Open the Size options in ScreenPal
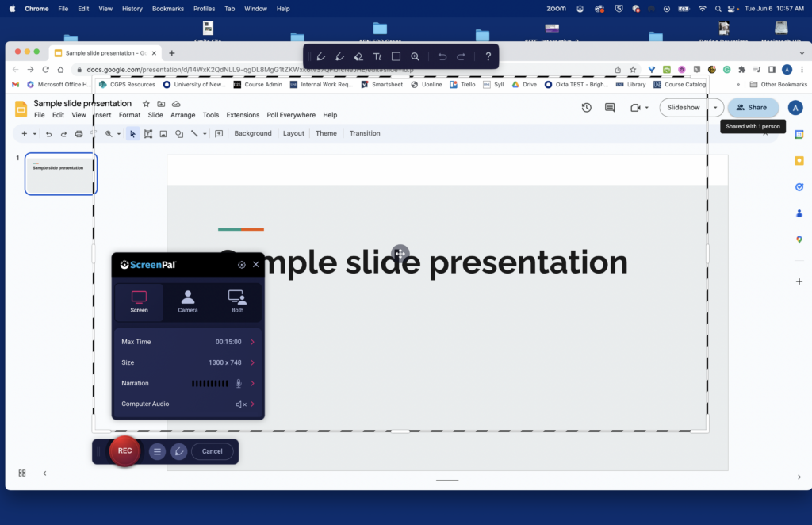812x525 pixels. 252,362
